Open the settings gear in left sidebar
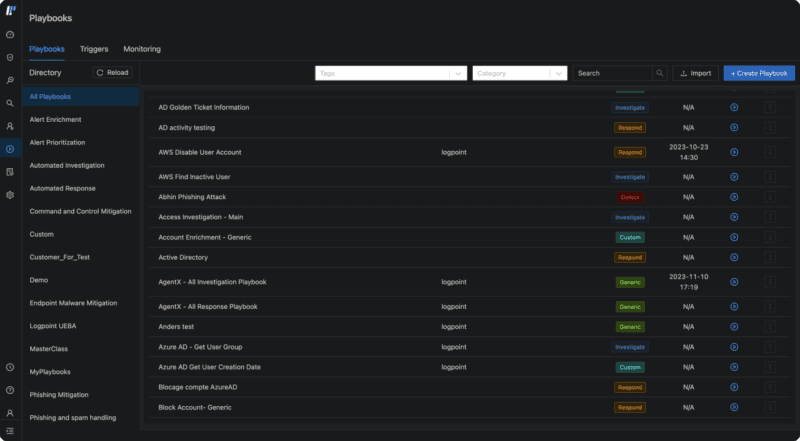 pos(10,194)
